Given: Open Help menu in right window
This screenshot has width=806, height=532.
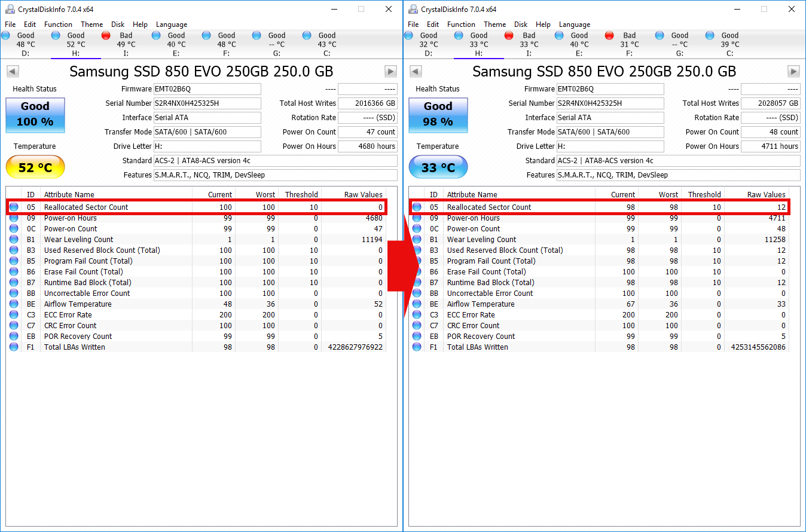Looking at the screenshot, I should pos(543,25).
